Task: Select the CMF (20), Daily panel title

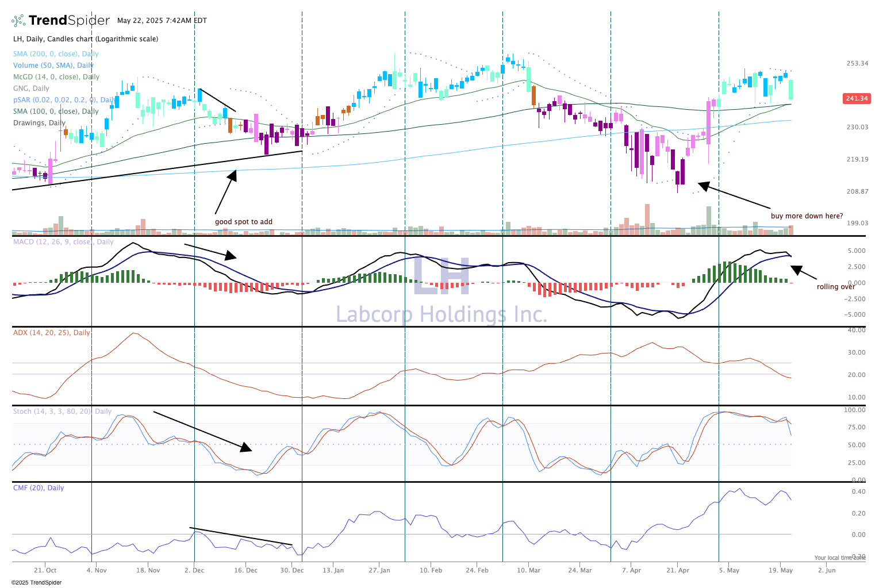Action: click(x=39, y=488)
